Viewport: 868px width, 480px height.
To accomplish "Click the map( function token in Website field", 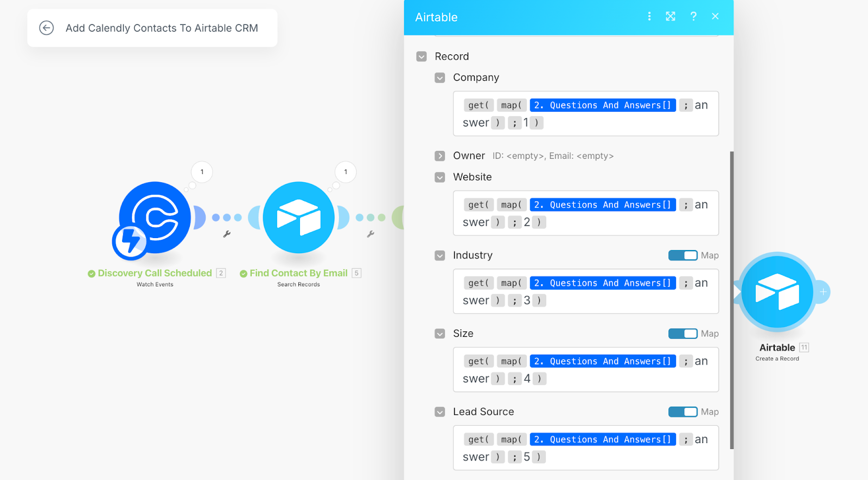I will 512,205.
